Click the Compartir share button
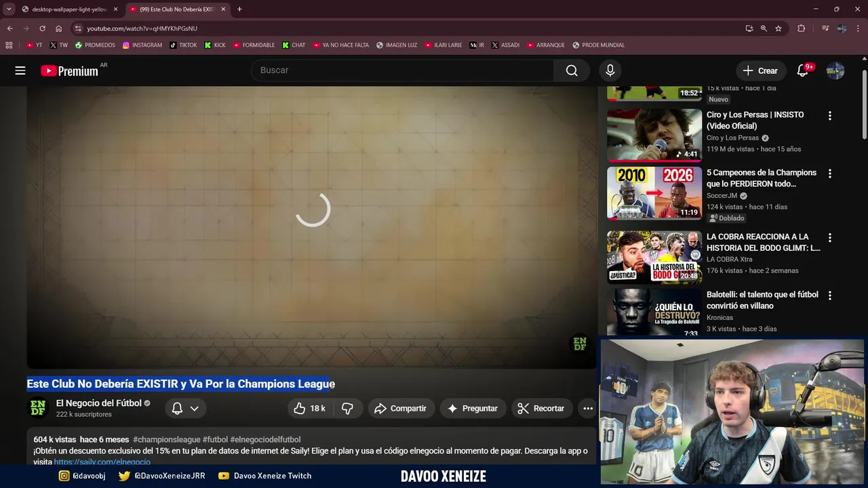 [x=400, y=408]
